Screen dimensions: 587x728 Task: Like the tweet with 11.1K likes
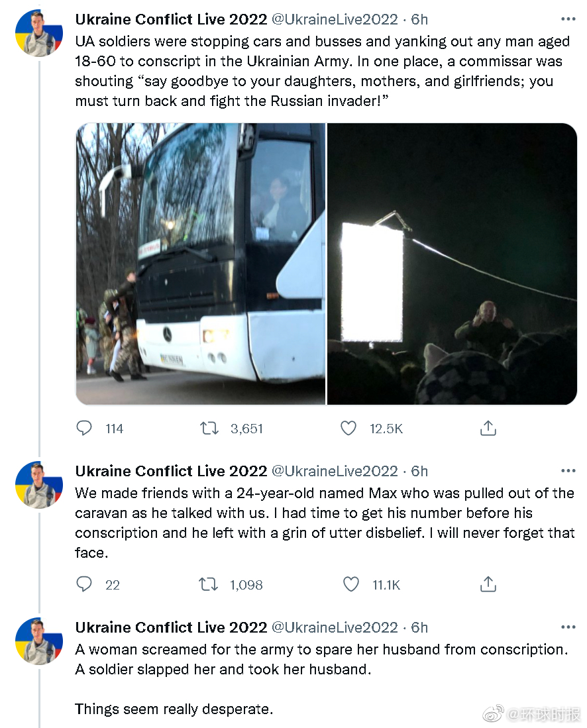(x=350, y=584)
